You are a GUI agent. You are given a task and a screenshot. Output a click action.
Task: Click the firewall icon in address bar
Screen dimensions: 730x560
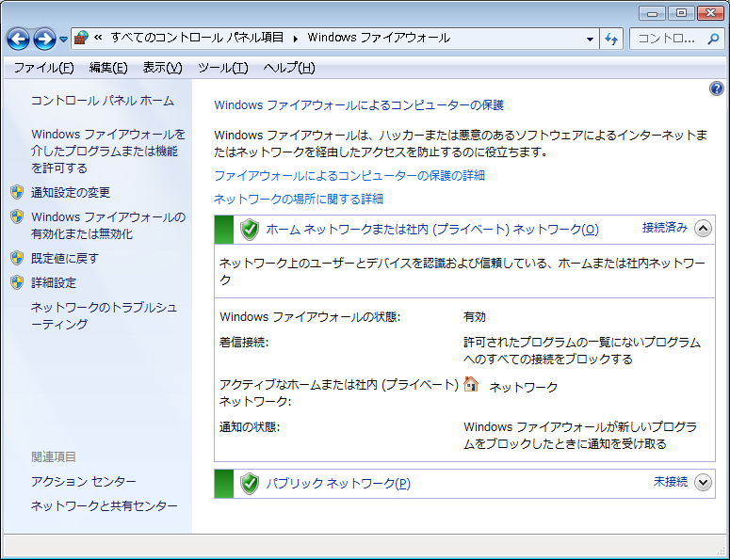click(81, 39)
